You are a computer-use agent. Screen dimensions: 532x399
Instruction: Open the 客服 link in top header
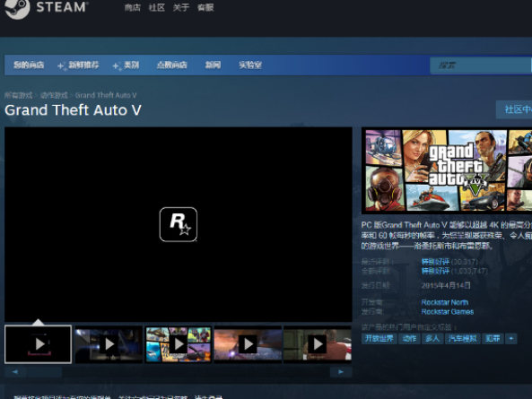(x=205, y=7)
